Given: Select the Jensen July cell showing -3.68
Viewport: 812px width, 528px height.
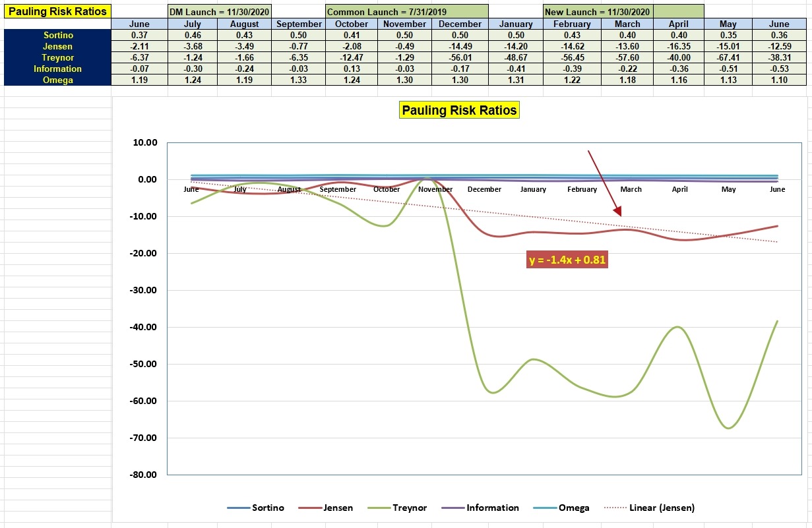Looking at the screenshot, I should (x=193, y=46).
